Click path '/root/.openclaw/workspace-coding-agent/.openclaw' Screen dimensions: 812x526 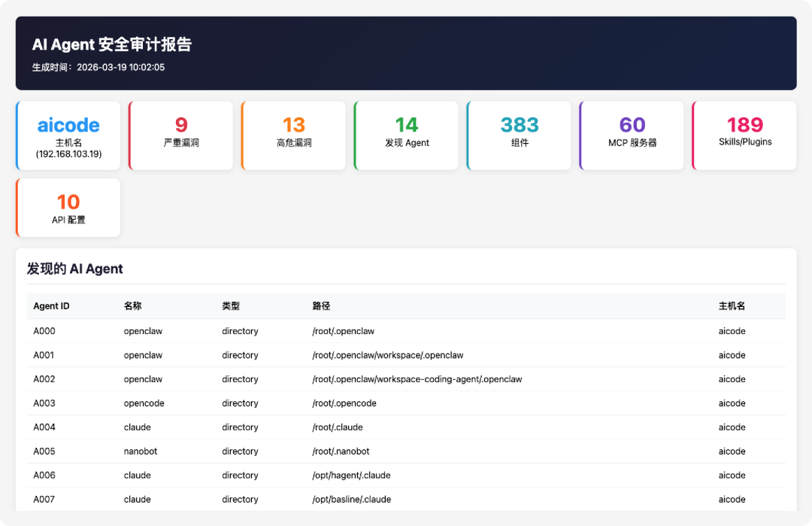[x=417, y=379]
